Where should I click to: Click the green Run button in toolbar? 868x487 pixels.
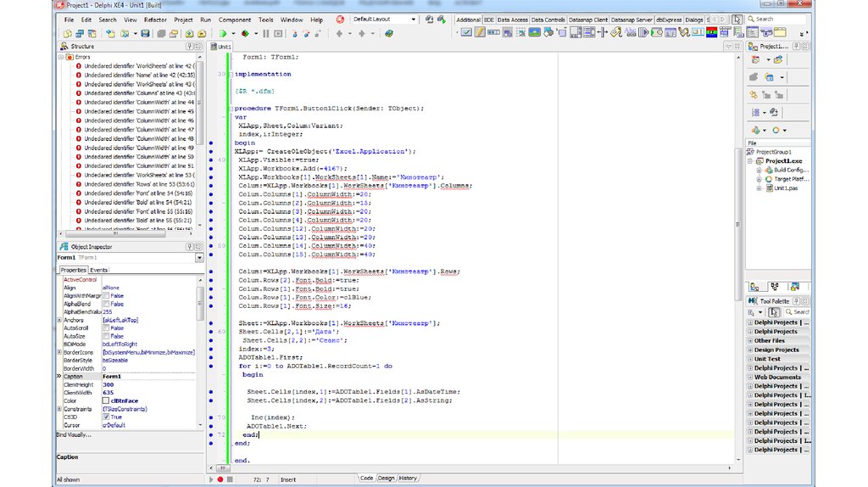223,34
